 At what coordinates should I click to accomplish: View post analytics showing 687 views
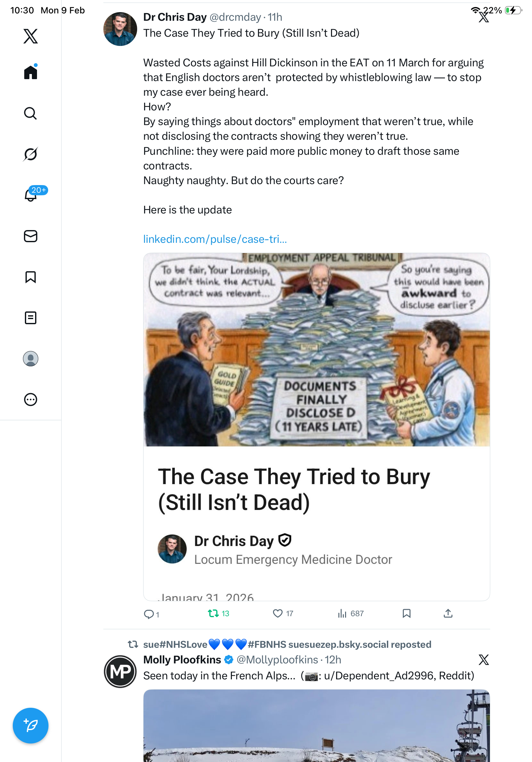(351, 613)
